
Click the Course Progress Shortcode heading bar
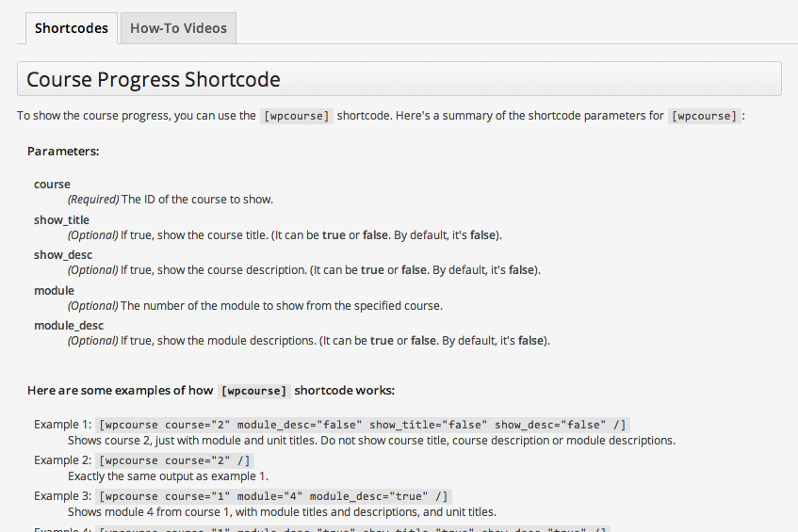(399, 79)
